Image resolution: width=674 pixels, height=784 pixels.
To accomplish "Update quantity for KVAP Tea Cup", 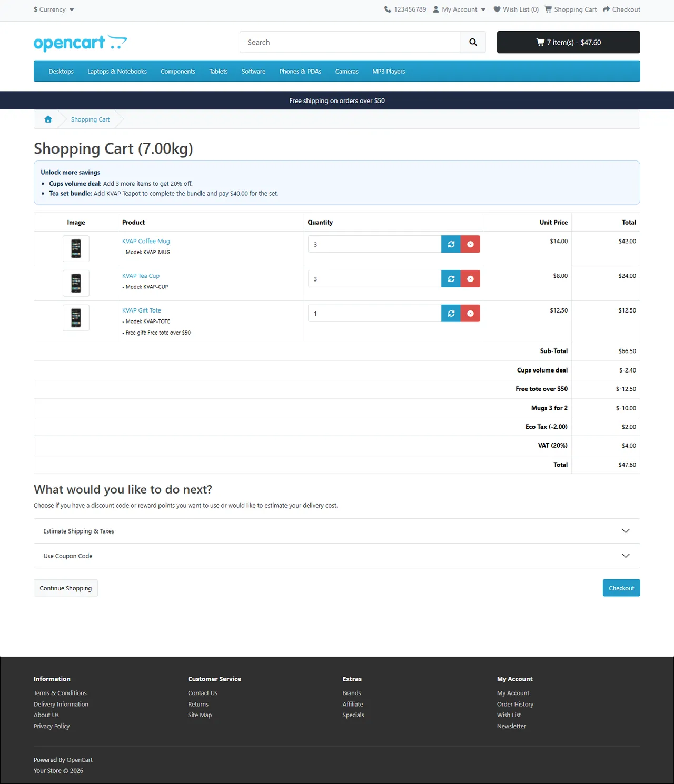I will point(451,279).
